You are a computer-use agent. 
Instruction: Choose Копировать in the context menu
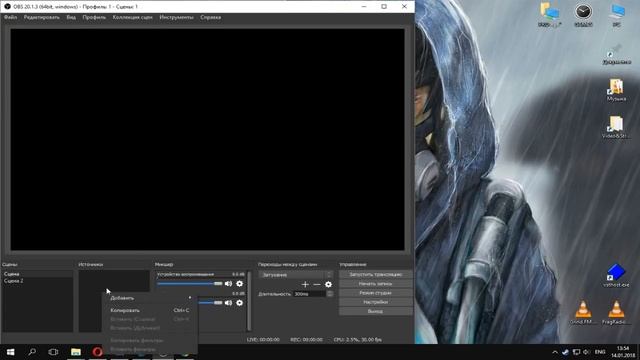point(150,310)
